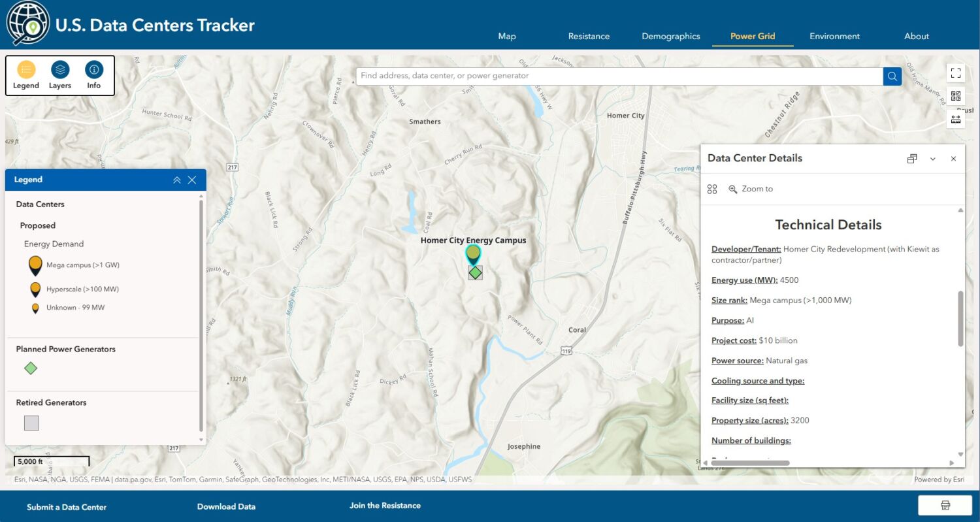The image size is (980, 522).
Task: Click the Info widget icon
Action: pyautogui.click(x=94, y=69)
